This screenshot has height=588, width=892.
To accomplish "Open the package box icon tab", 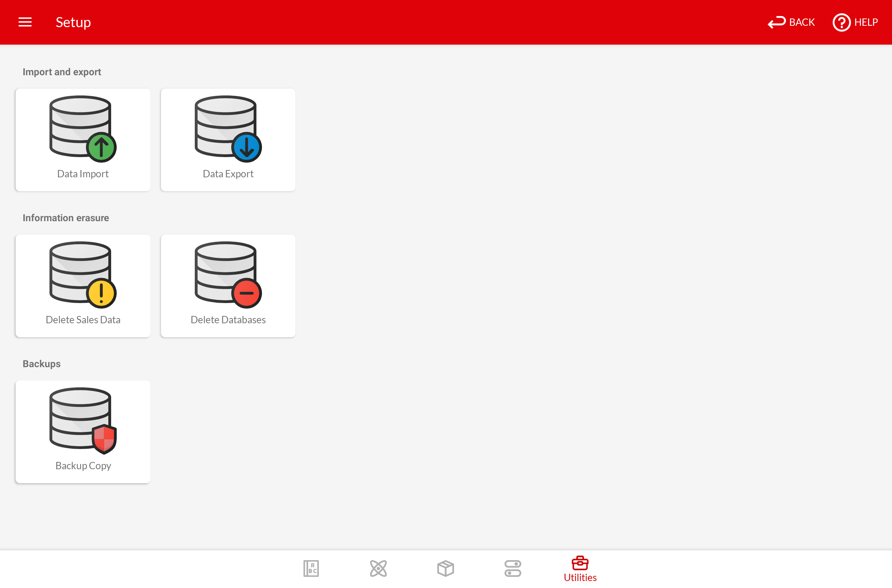I will tap(446, 568).
